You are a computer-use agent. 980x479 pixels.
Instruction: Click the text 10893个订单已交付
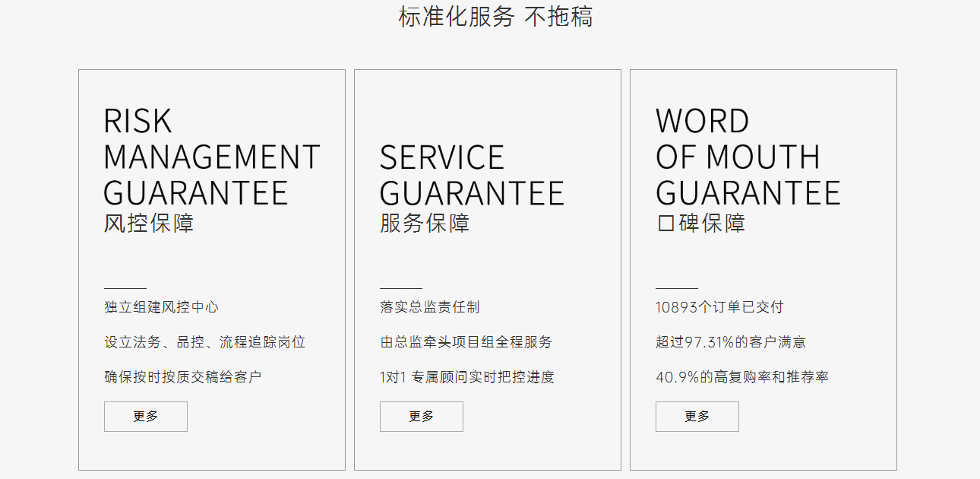[x=719, y=307]
